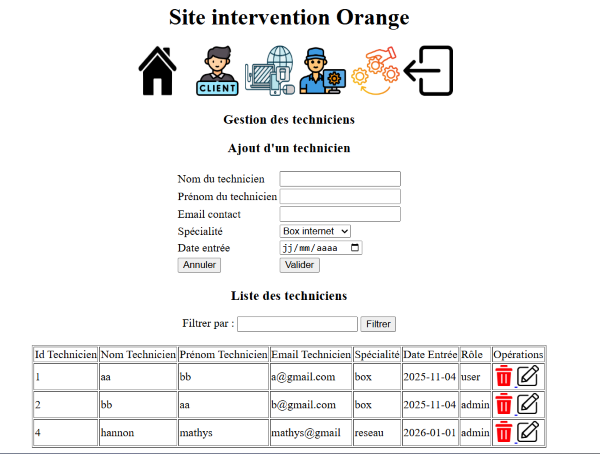Image resolution: width=600 pixels, height=454 pixels.
Task: Select the mathys@gmail email cell
Action: tap(311, 433)
